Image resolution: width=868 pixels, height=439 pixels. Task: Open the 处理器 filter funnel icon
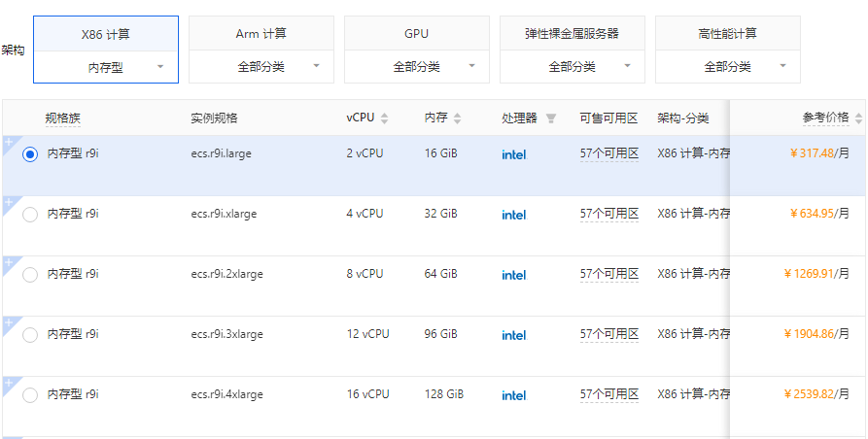click(x=551, y=118)
